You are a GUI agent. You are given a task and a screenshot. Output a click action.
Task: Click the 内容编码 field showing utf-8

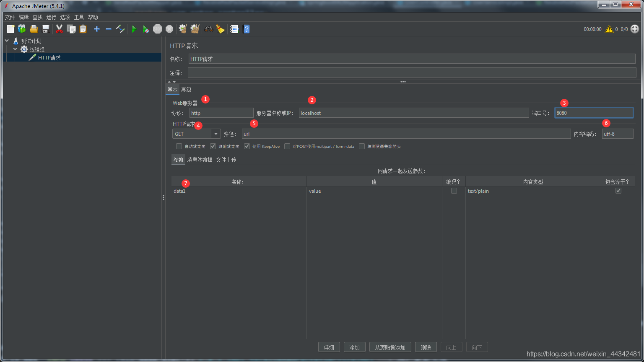618,134
